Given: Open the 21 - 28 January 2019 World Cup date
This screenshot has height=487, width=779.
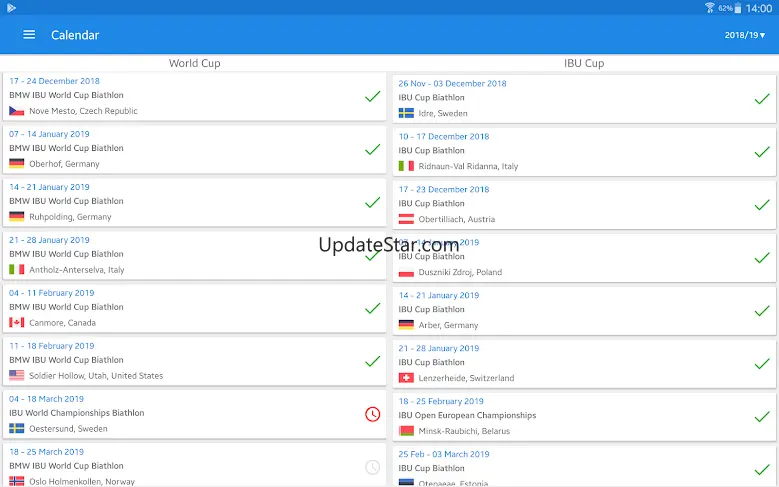Looking at the screenshot, I should (x=49, y=240).
